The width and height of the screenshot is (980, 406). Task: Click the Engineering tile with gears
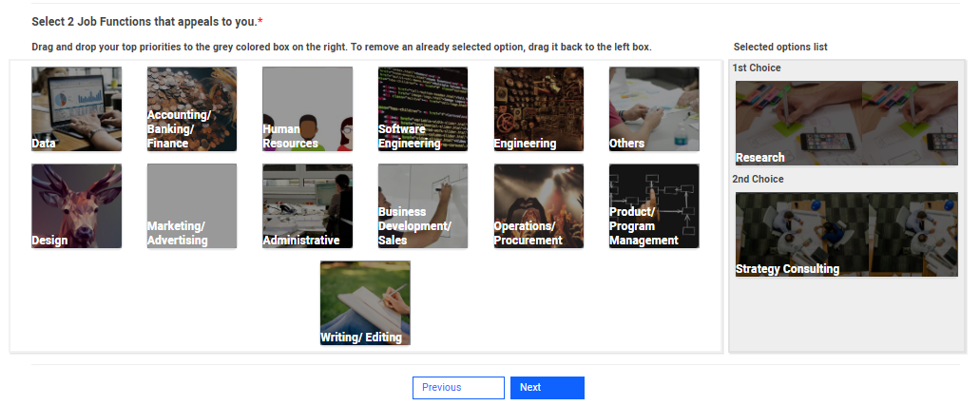click(539, 108)
